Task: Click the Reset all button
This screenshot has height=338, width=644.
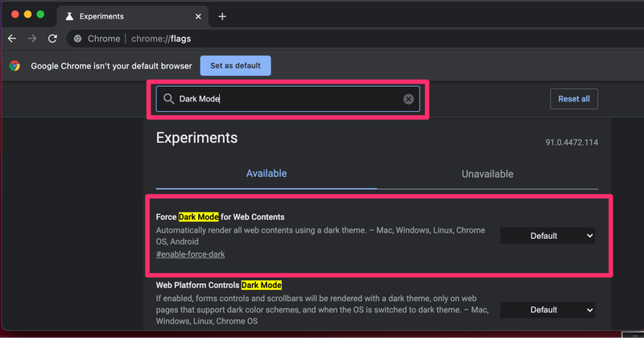Action: pos(574,99)
